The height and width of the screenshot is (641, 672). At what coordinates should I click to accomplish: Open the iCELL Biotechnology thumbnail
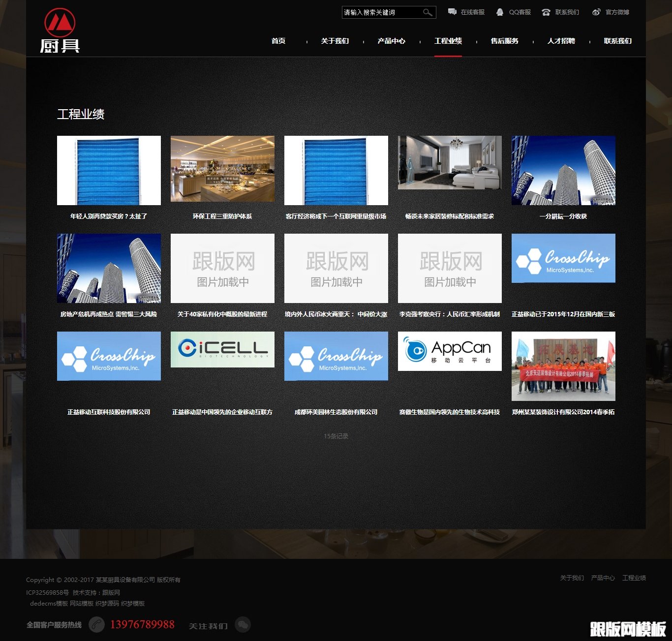[222, 349]
